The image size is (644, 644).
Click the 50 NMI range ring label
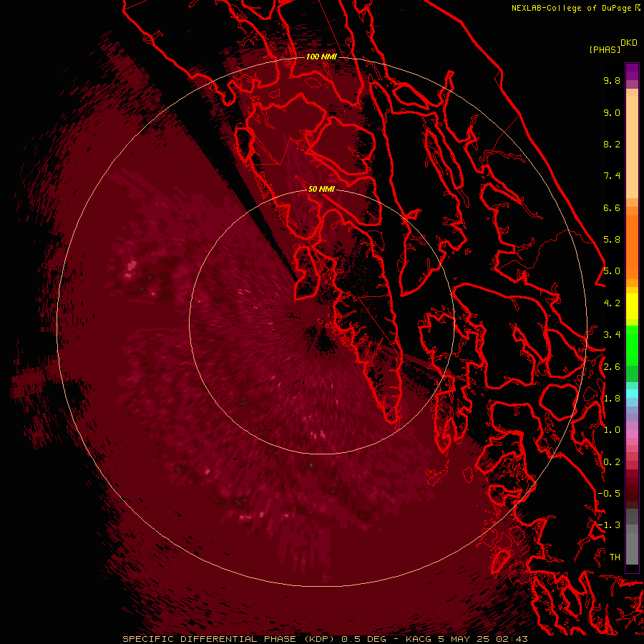321,189
